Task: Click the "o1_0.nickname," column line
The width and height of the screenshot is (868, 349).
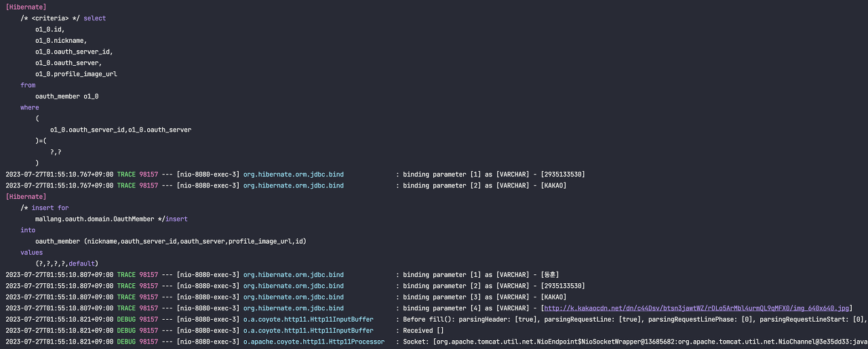Action: tap(61, 41)
